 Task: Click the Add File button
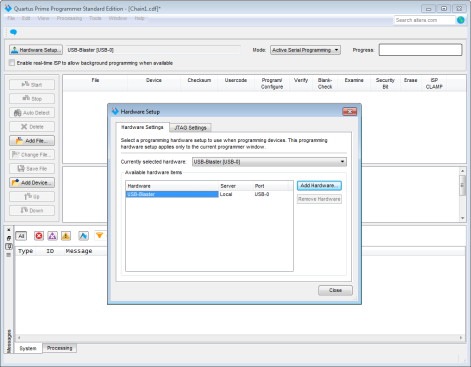(32, 141)
